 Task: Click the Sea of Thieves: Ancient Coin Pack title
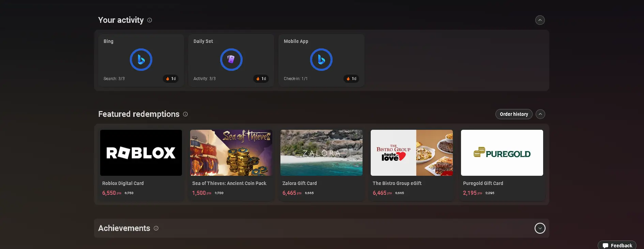click(x=229, y=183)
